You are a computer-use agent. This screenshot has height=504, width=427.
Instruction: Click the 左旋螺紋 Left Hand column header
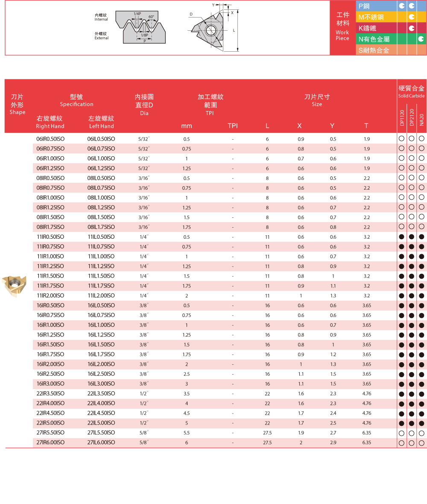click(x=101, y=122)
